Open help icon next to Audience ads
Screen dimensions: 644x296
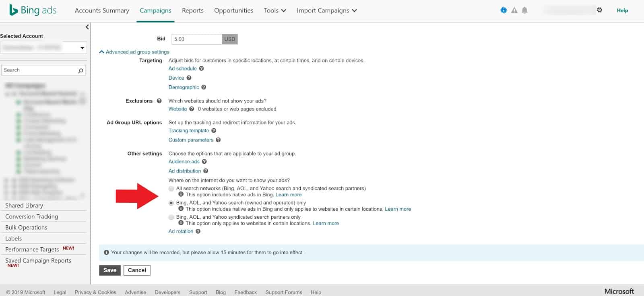[204, 162]
